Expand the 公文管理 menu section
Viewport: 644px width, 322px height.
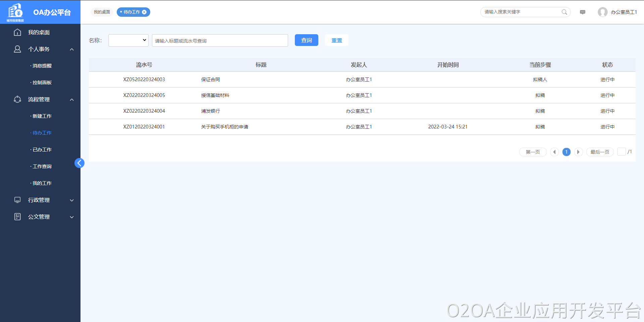click(72, 217)
